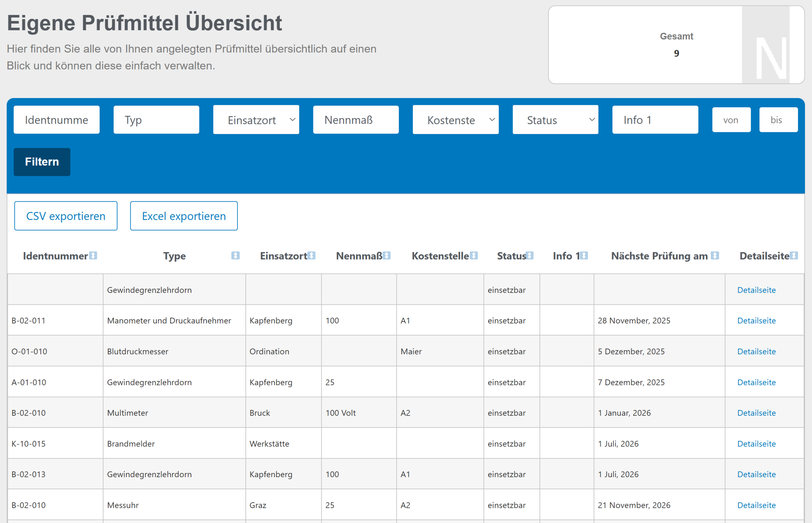The image size is (812, 523).
Task: Open Detailseite link for Blutdruckmesser row
Action: click(756, 351)
